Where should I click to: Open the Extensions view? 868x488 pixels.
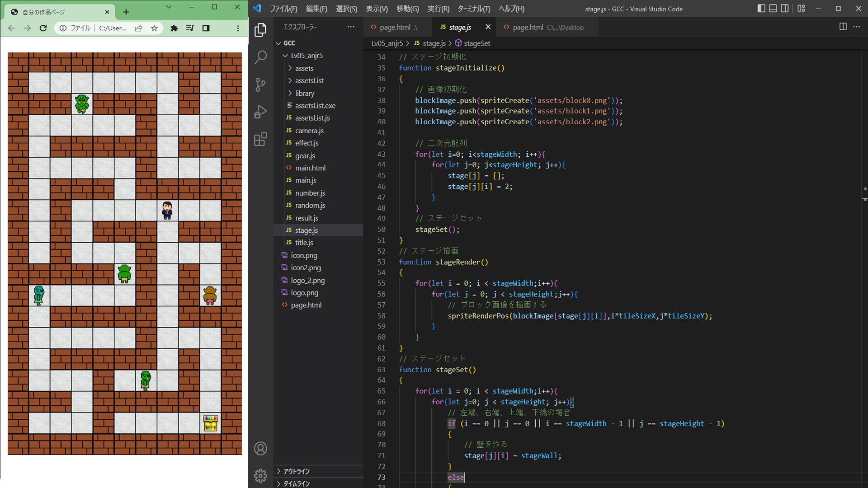pos(260,139)
